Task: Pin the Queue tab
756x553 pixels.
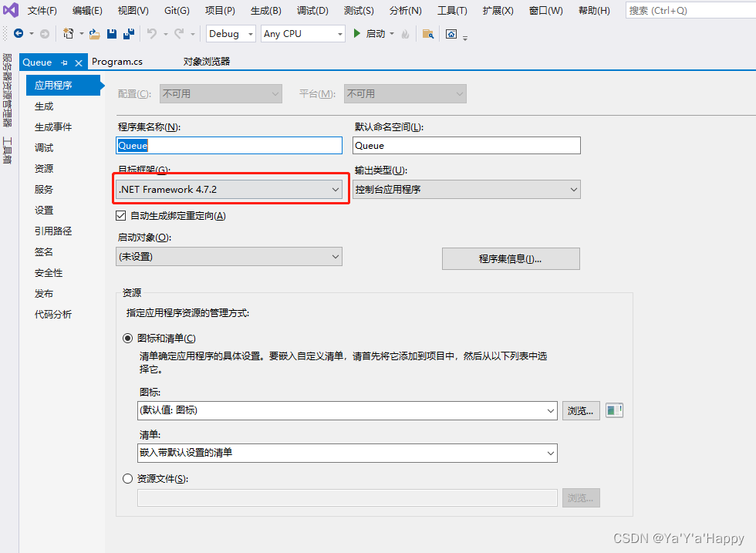Action: (65, 62)
